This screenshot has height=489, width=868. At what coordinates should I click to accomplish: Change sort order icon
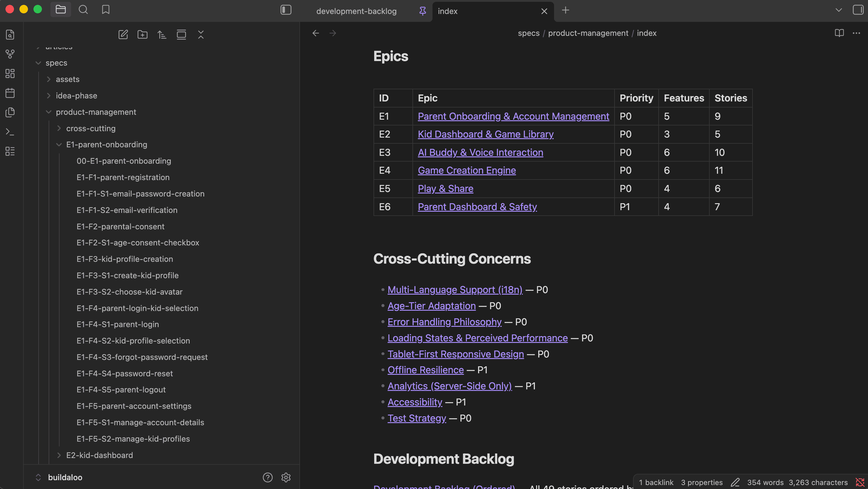pos(162,34)
